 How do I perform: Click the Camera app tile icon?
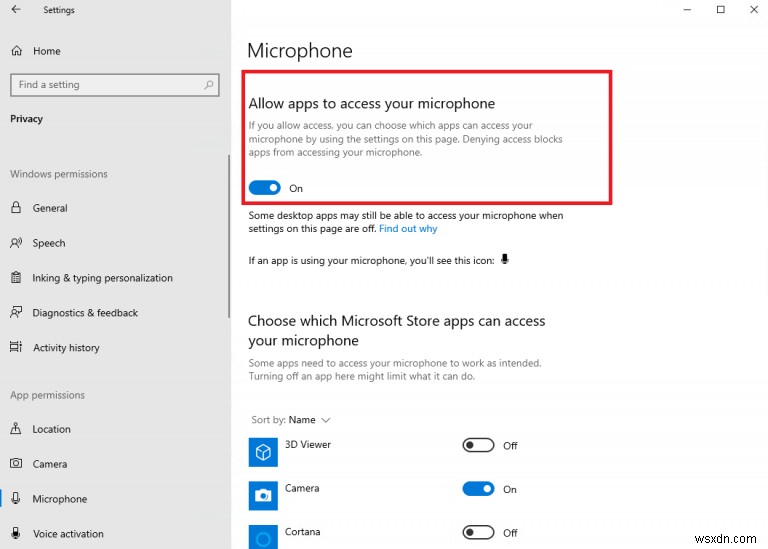(x=263, y=496)
